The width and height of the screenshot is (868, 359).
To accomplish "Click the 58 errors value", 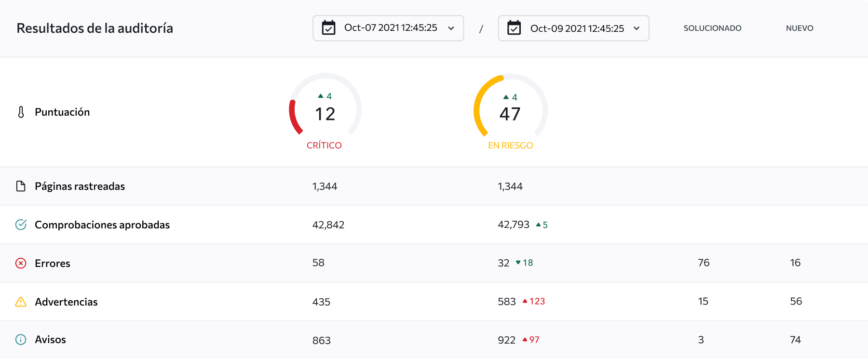I will (318, 263).
